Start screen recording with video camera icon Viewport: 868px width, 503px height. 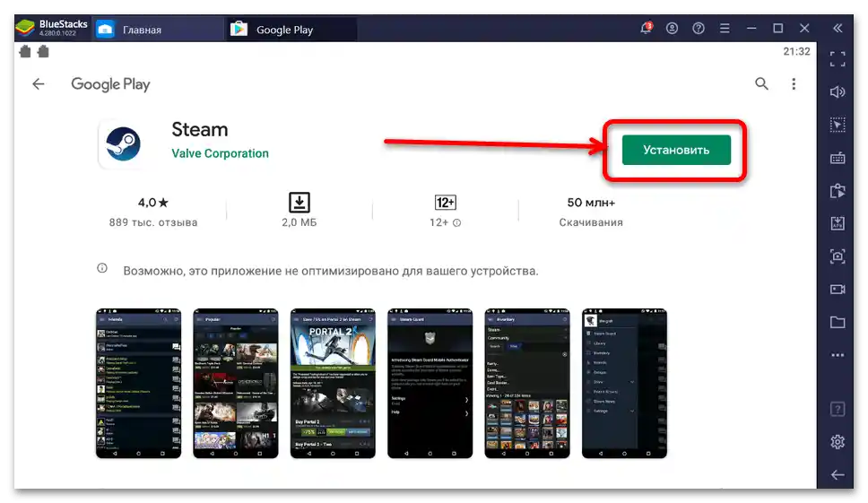(838, 290)
